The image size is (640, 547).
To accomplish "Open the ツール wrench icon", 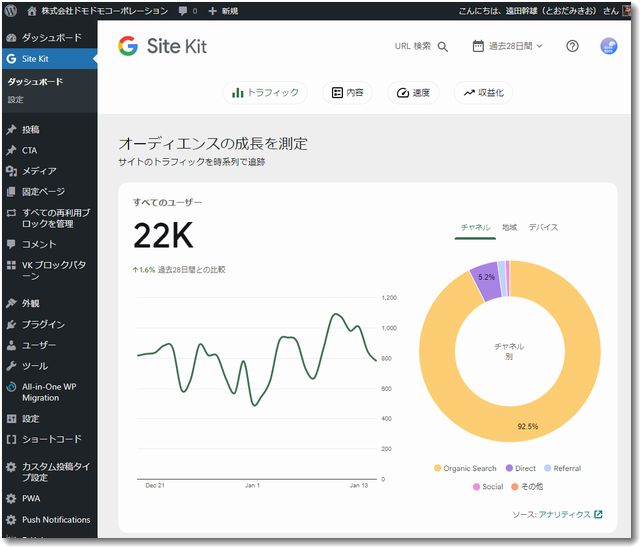I will point(11,366).
